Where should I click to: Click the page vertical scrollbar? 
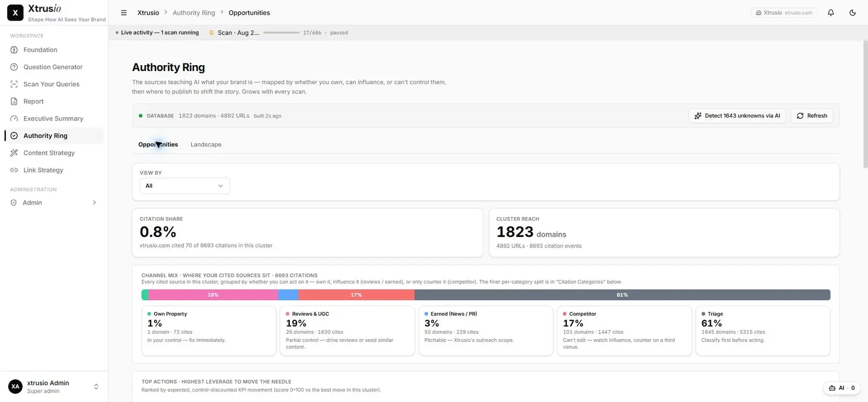(865, 104)
